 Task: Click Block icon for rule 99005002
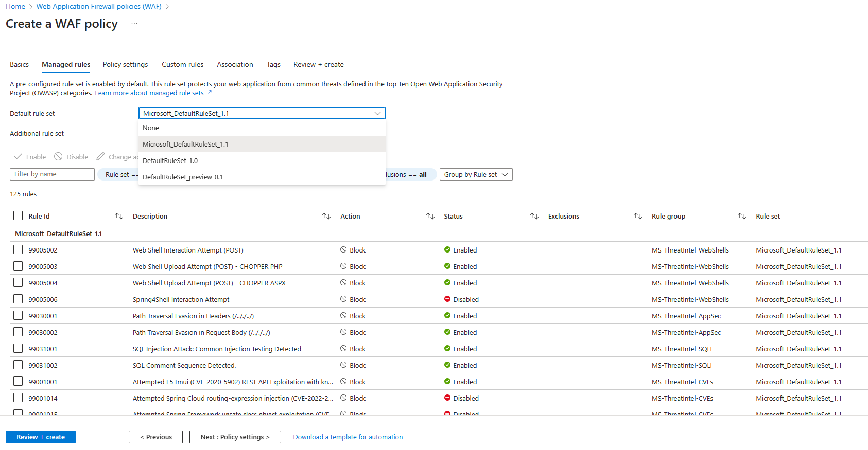pos(343,250)
